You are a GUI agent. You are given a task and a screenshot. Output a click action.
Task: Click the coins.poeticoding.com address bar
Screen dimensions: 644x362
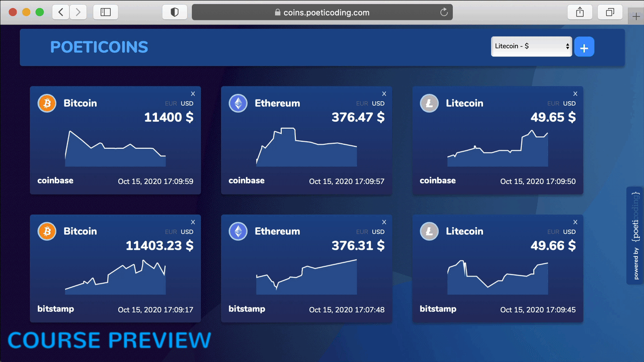coord(322,13)
